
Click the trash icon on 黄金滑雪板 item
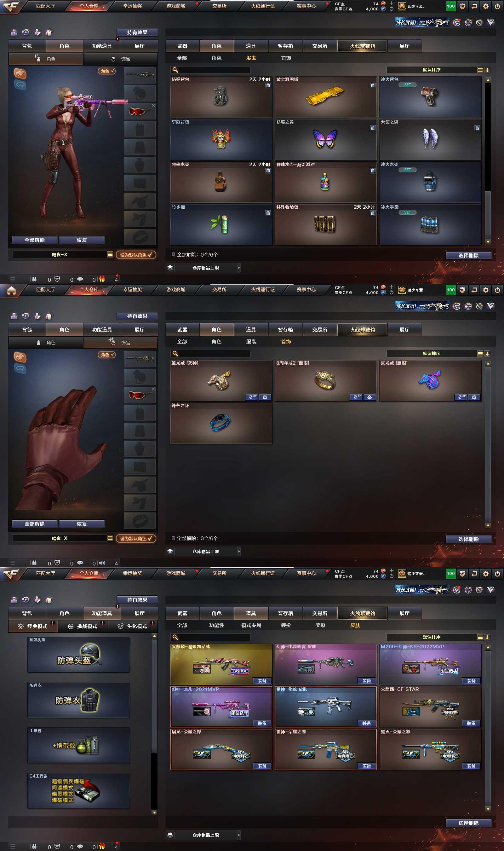[x=373, y=86]
